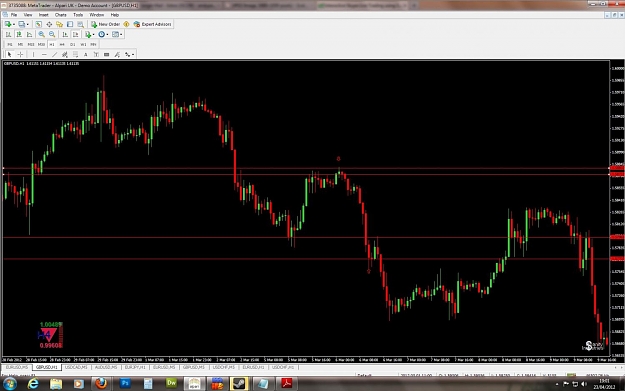Switch to the EURJPY,H1 chart tab
This screenshot has width=625, height=391.
[135, 367]
